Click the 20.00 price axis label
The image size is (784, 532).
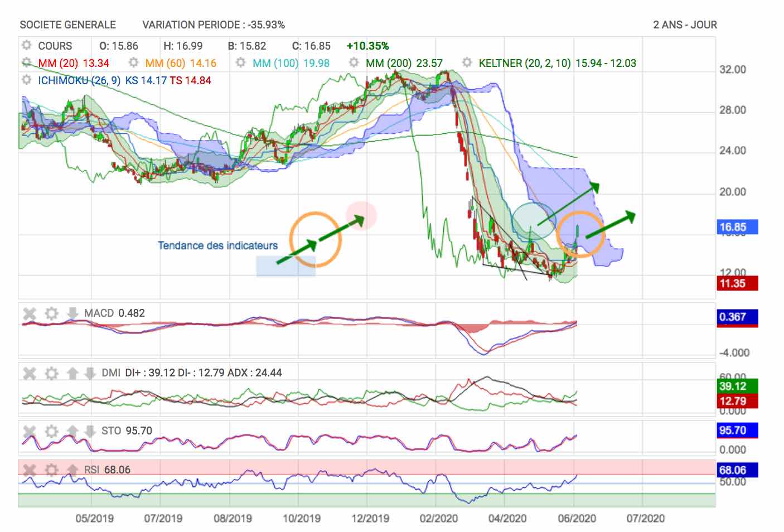[x=733, y=192]
